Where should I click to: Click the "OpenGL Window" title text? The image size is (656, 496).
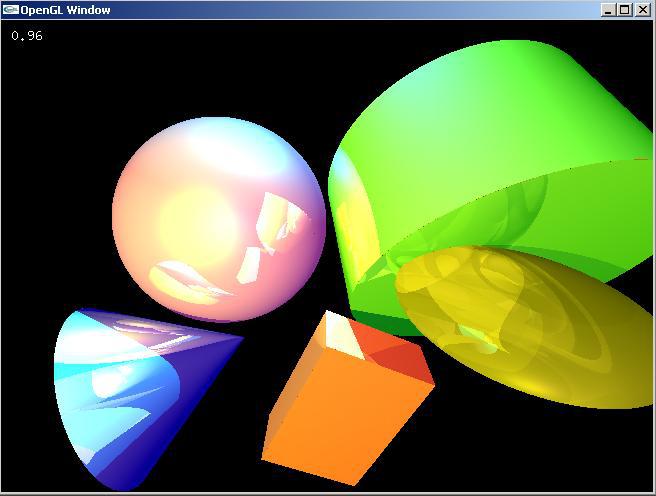pyautogui.click(x=65, y=10)
